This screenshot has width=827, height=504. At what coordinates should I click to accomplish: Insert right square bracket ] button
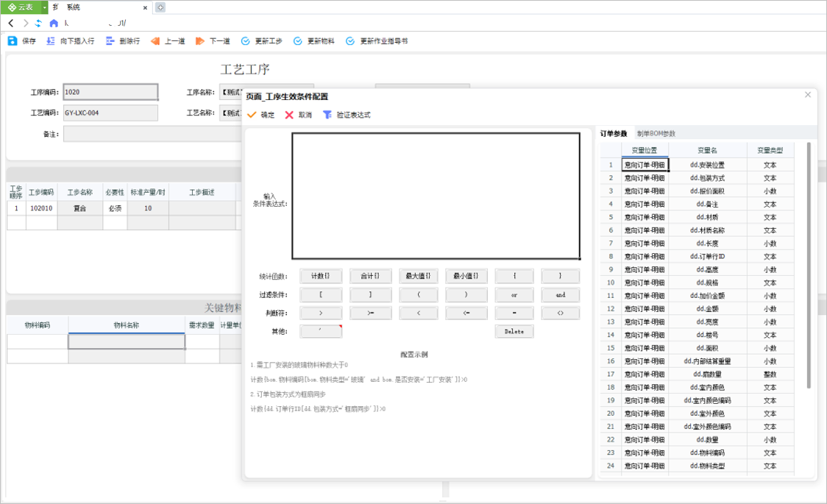[x=370, y=295]
